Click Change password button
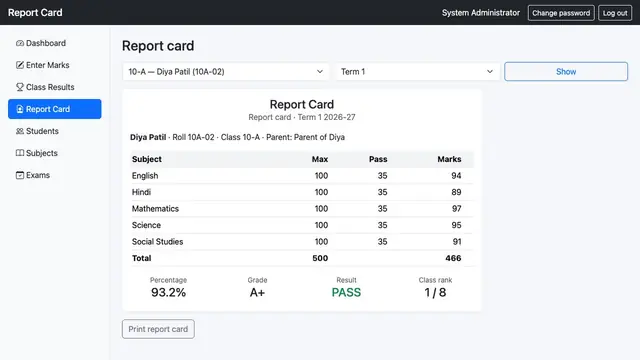The width and height of the screenshot is (640, 360). click(x=561, y=13)
